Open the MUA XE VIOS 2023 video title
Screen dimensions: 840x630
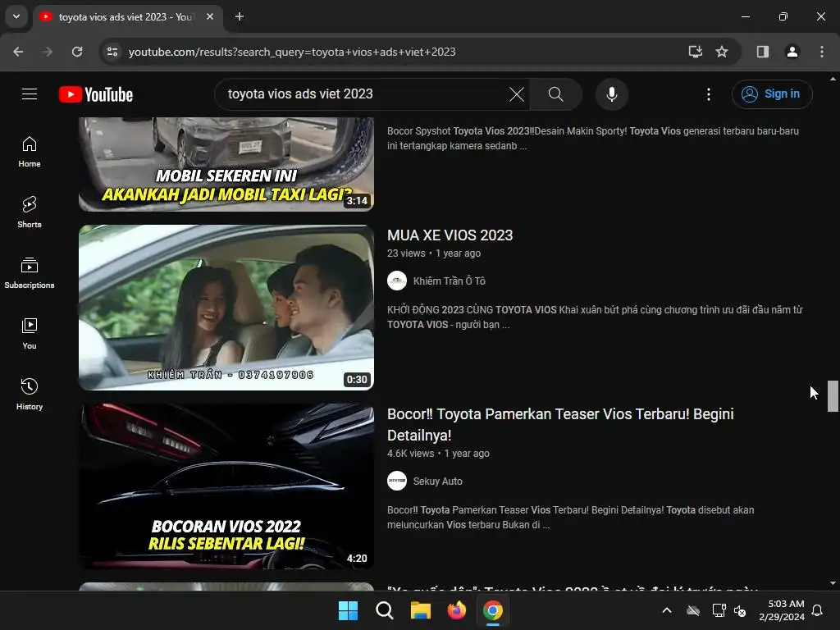450,235
